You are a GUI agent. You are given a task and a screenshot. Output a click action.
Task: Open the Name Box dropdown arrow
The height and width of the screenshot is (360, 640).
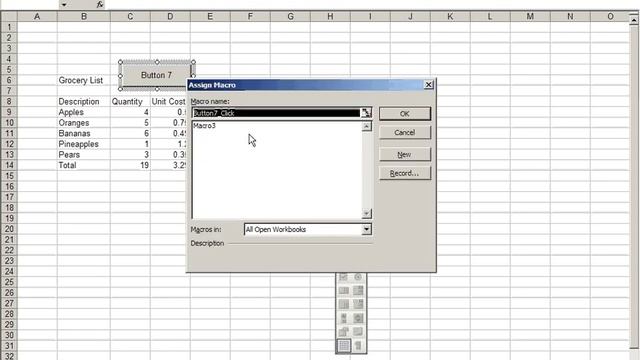coord(64,4)
